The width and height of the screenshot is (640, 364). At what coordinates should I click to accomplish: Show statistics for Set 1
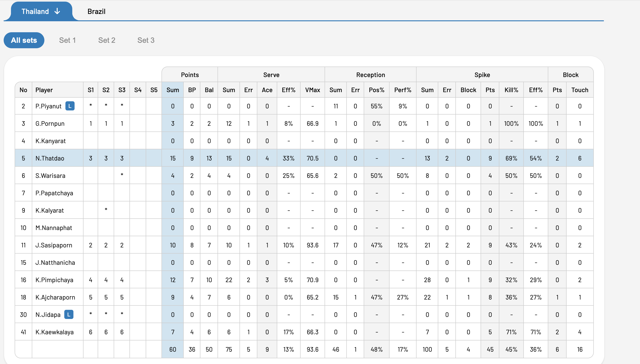click(67, 40)
